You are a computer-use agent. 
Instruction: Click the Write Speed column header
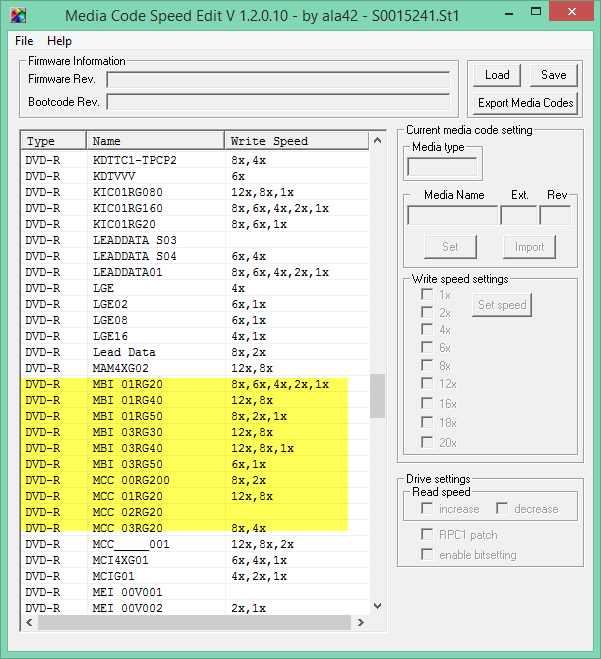(x=297, y=141)
